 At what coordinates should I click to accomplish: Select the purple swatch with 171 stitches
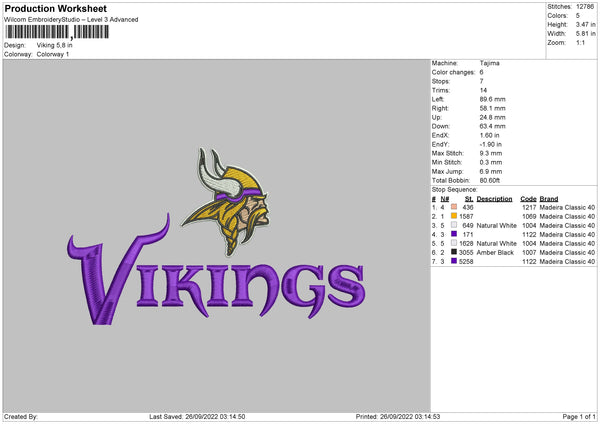tap(454, 233)
